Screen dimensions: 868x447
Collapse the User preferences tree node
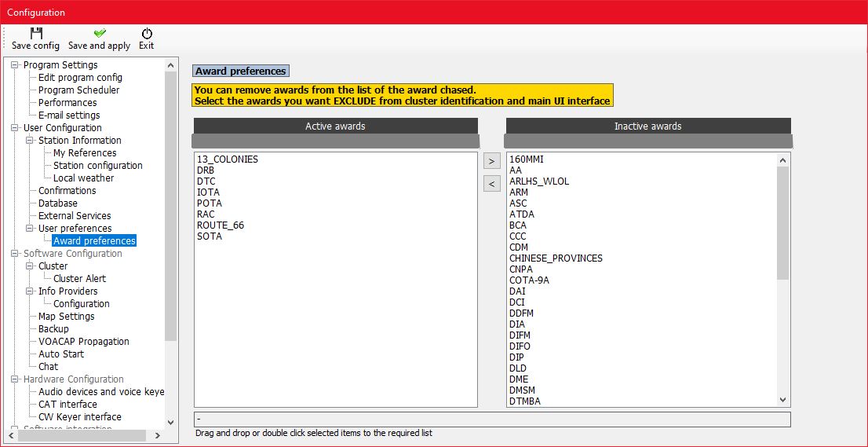[x=30, y=228]
